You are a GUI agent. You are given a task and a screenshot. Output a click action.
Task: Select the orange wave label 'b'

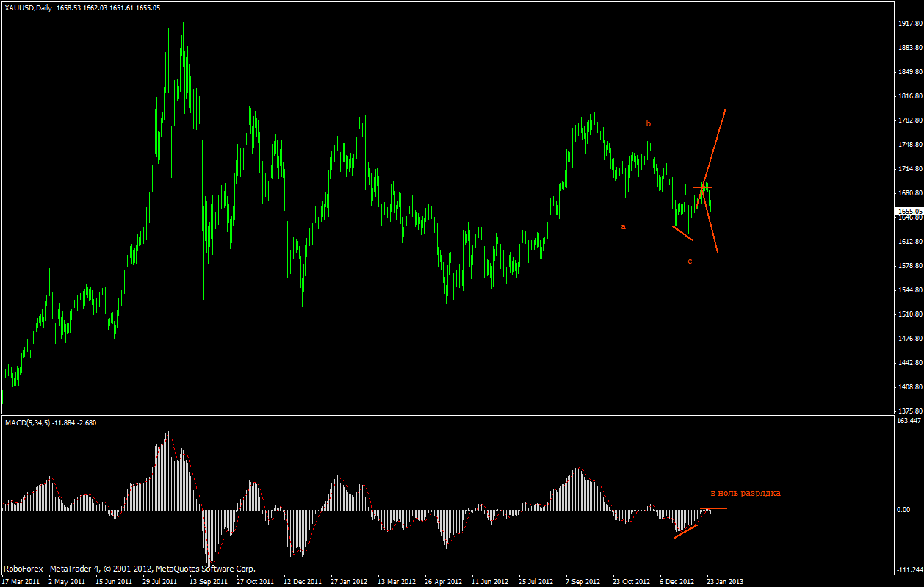point(648,123)
